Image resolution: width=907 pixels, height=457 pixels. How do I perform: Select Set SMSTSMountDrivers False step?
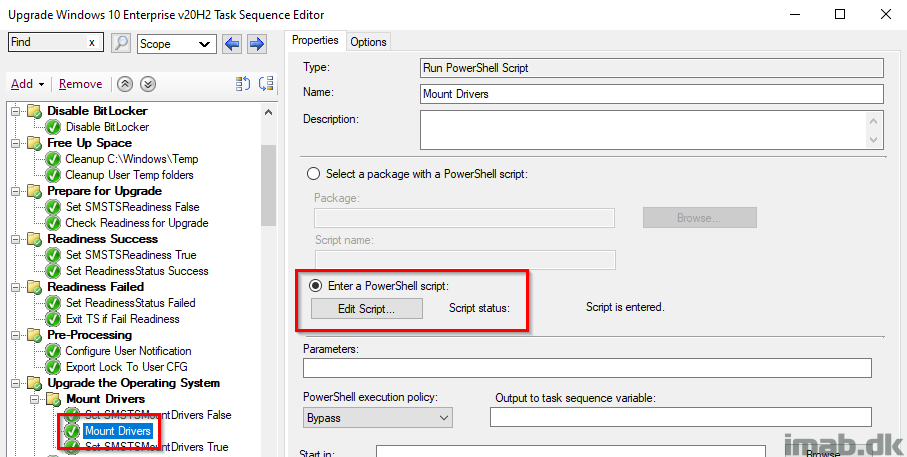click(158, 415)
